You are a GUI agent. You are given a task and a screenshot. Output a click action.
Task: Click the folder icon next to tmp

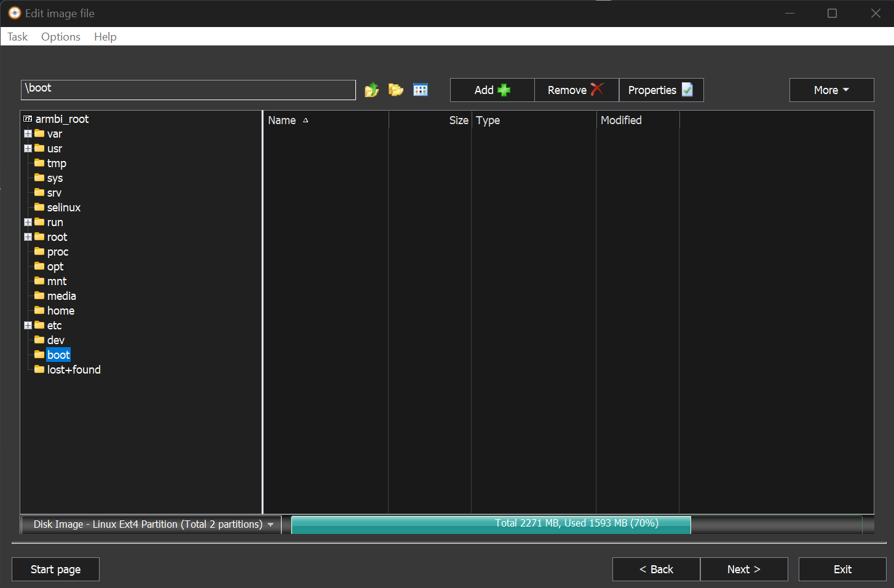39,163
